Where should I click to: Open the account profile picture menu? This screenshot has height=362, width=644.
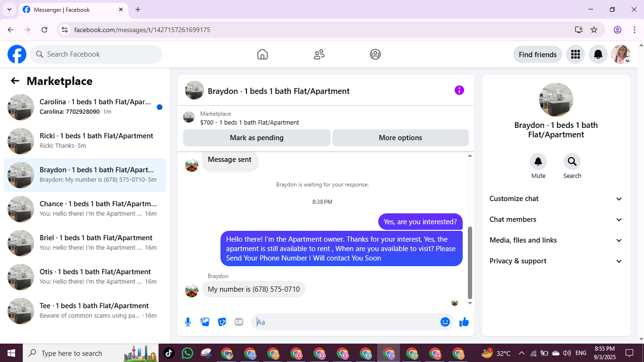(621, 54)
